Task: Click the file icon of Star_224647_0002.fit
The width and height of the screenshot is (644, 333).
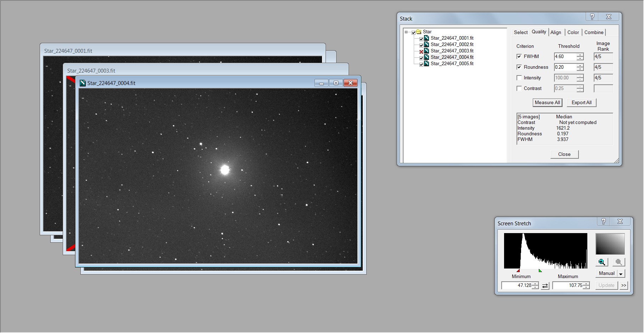Action: 427,44
